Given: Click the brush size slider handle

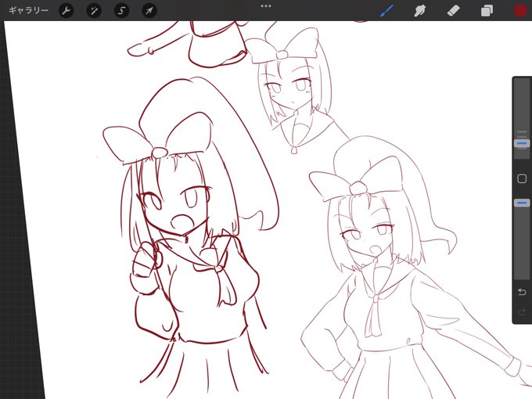Looking at the screenshot, I should click(x=522, y=143).
